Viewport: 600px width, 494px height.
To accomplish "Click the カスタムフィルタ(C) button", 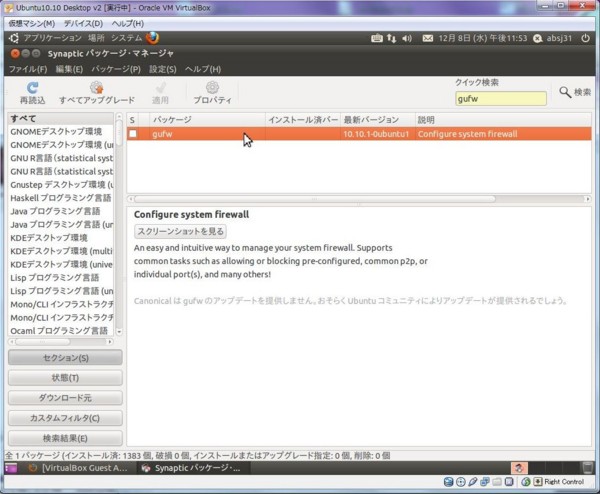I will tap(65, 418).
